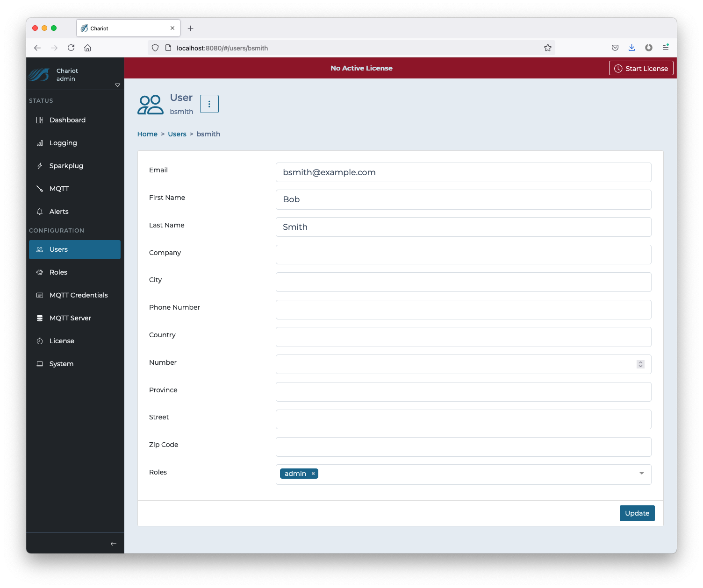Open the MQTT status page

[75, 189]
